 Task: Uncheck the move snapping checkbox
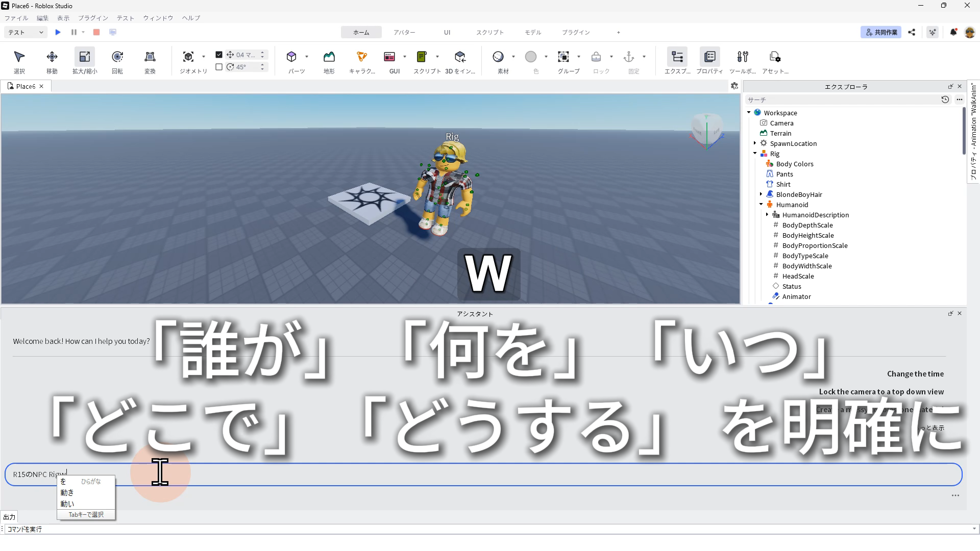tap(219, 55)
